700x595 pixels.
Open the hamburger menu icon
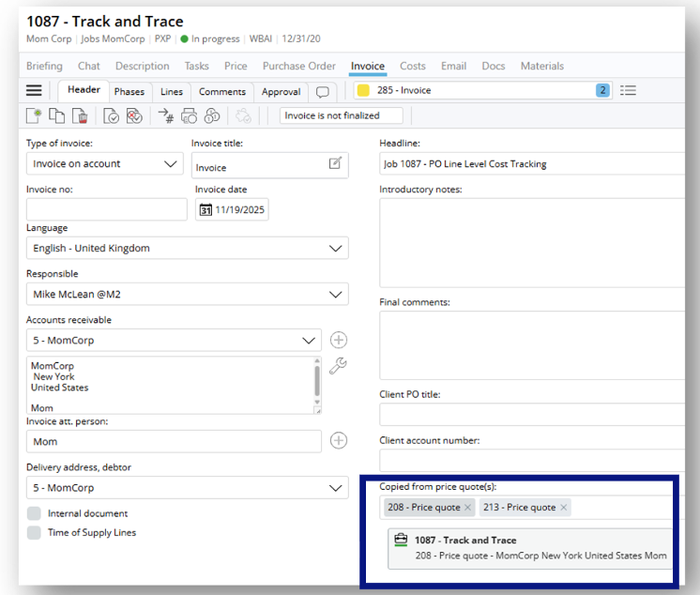(34, 91)
